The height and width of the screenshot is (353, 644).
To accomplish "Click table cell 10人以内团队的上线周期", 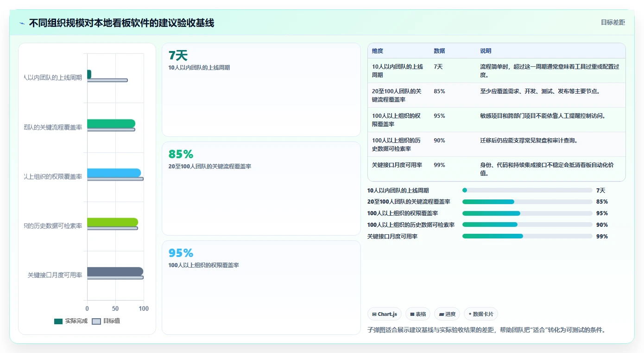I will coord(398,71).
